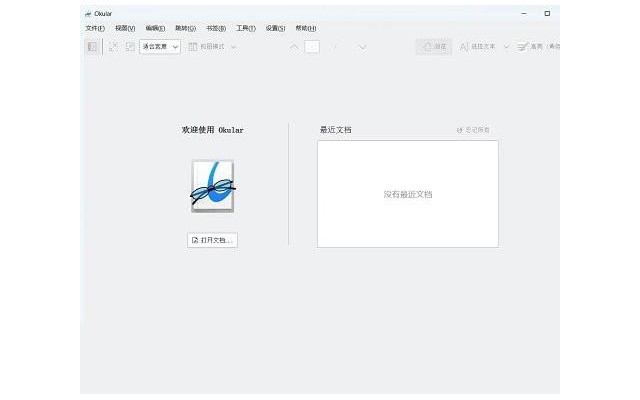The image size is (640, 400).
Task: Click the empty recent documents list
Action: (408, 194)
